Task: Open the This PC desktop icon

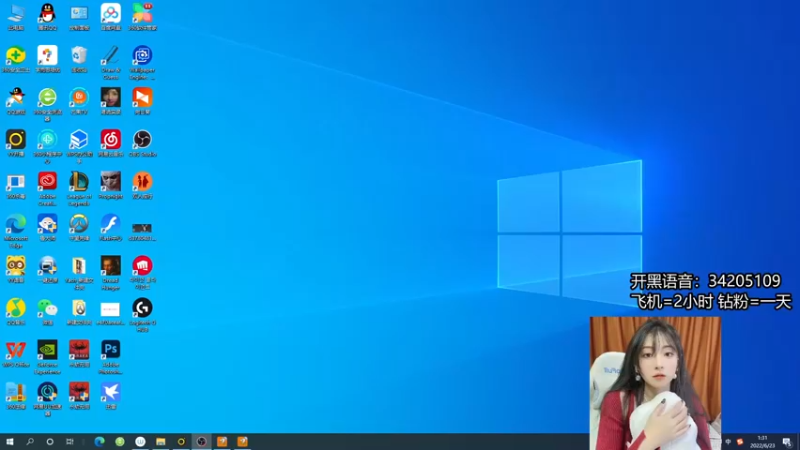Action: 16,17
